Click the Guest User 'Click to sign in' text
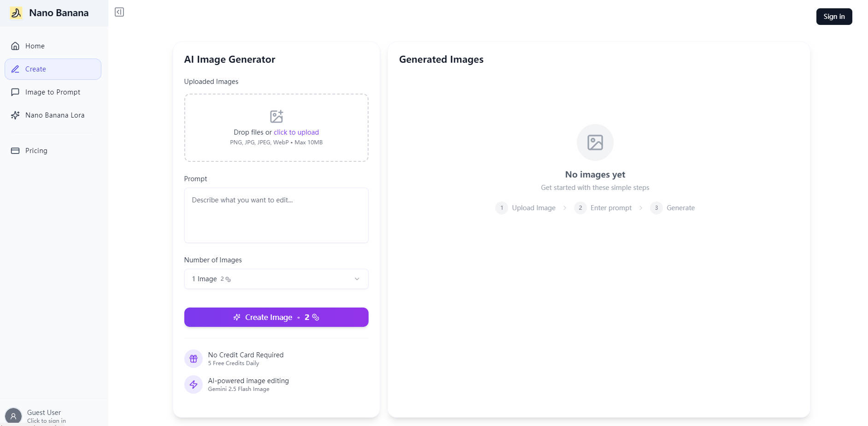The height and width of the screenshot is (426, 868). pos(47,420)
